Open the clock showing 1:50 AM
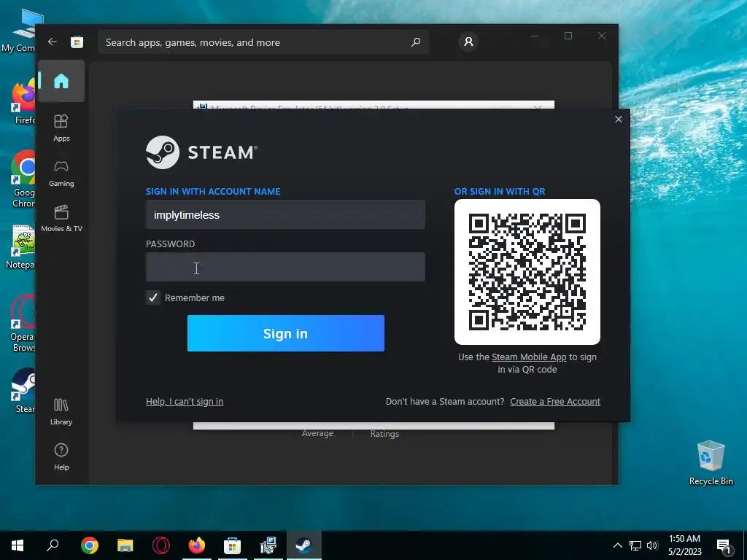 click(x=684, y=545)
